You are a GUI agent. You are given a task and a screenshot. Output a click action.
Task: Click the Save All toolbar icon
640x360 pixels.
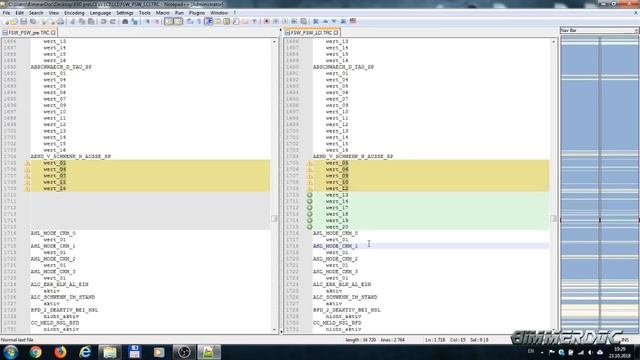click(x=33, y=21)
